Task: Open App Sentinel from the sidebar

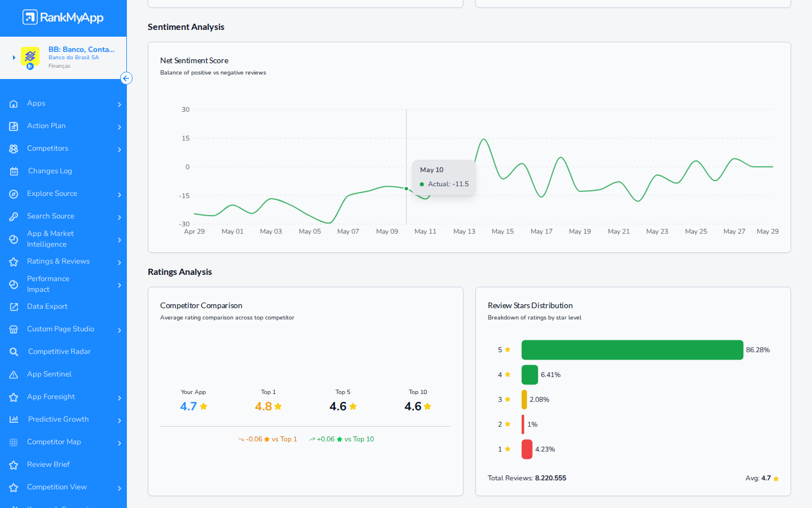Action: point(49,374)
